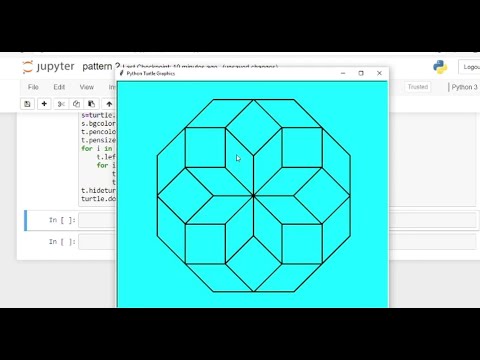Click the Logout button
This screenshot has height=360, width=480.
click(x=470, y=67)
